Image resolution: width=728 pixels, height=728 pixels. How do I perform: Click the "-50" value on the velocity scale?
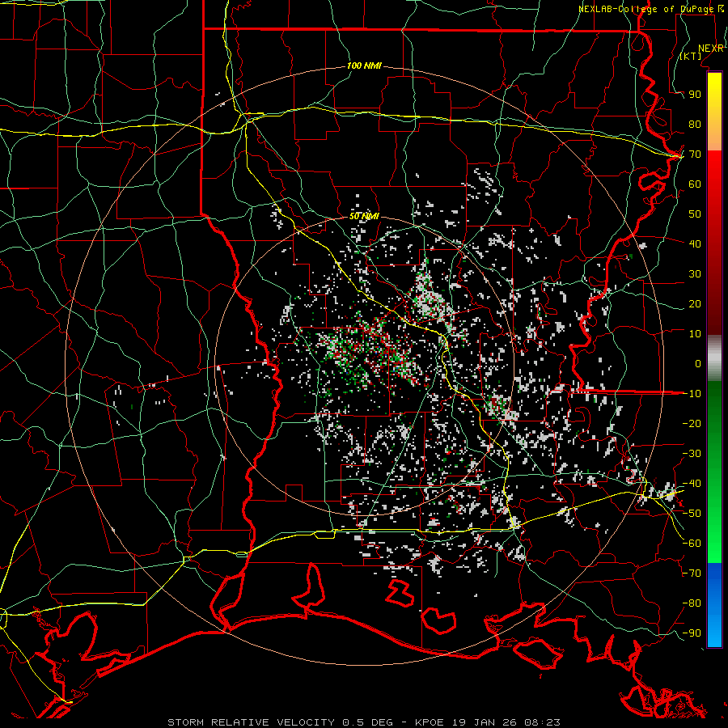(692, 514)
